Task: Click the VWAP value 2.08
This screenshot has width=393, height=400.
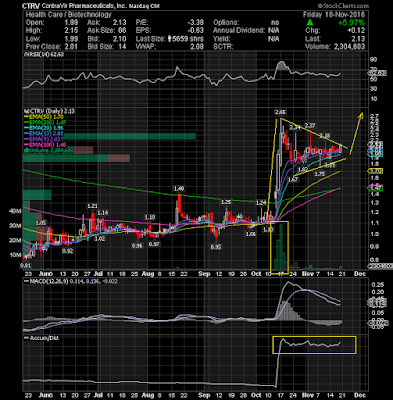Action: pyautogui.click(x=197, y=46)
